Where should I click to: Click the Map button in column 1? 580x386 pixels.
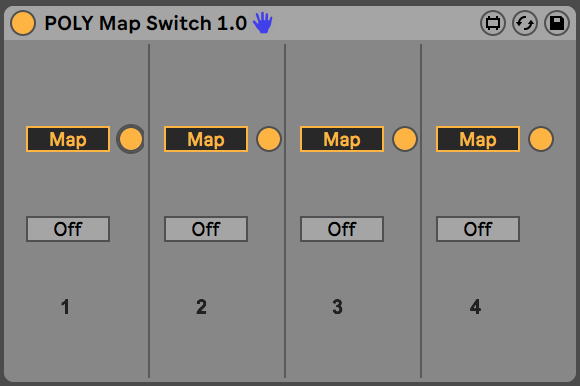tap(68, 139)
